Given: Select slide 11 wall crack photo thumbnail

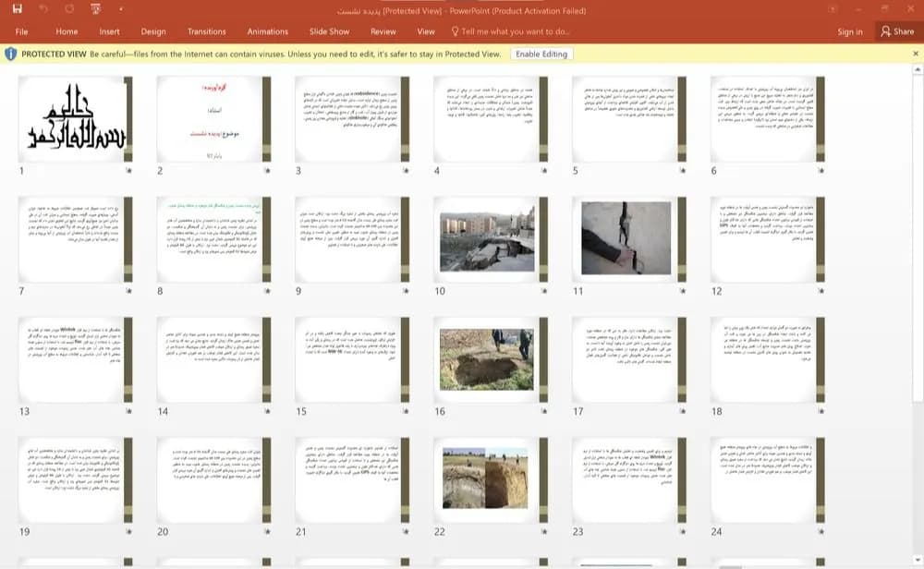Looking at the screenshot, I should 629,239.
